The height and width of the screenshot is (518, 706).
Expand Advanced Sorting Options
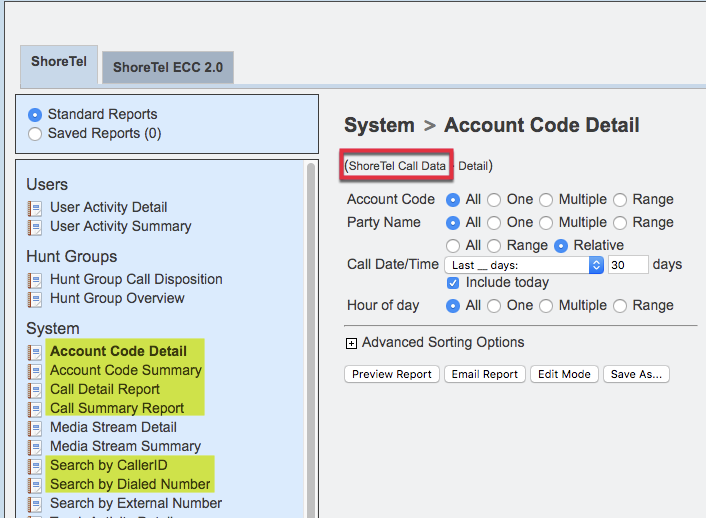351,343
